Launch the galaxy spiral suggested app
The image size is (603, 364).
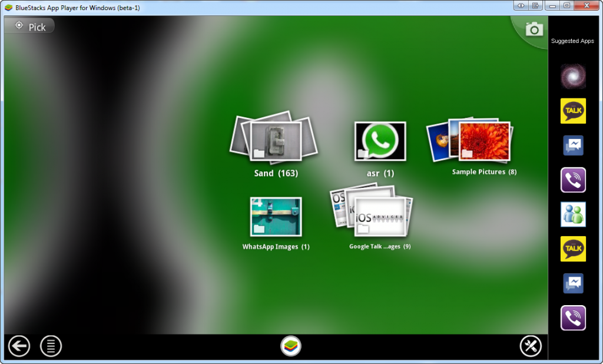pyautogui.click(x=573, y=76)
